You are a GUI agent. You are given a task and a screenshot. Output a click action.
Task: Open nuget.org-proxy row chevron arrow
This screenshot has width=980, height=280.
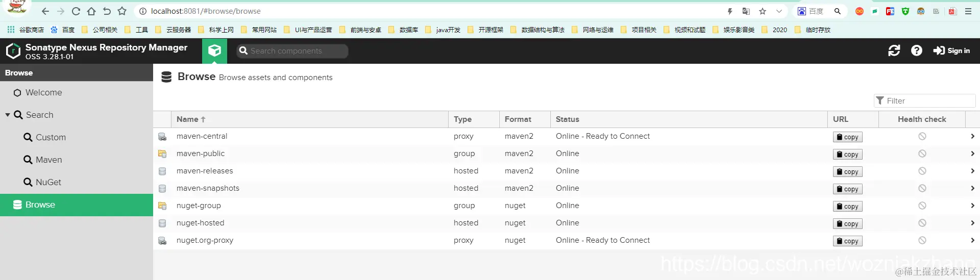972,240
